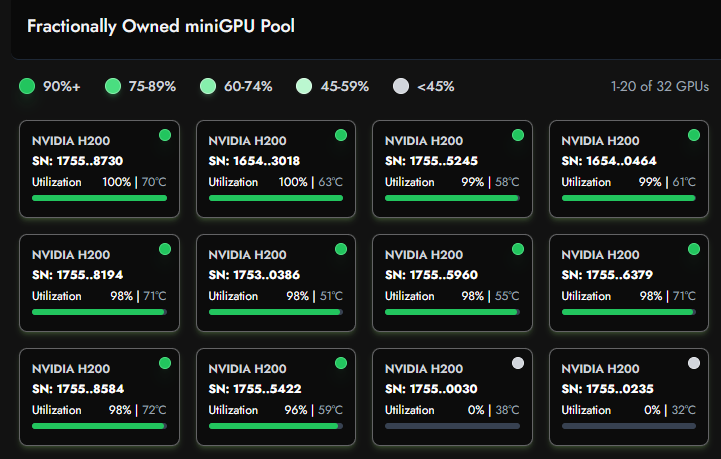Image resolution: width=721 pixels, height=459 pixels.
Task: Click the 75-89% legend dot
Action: pos(113,86)
